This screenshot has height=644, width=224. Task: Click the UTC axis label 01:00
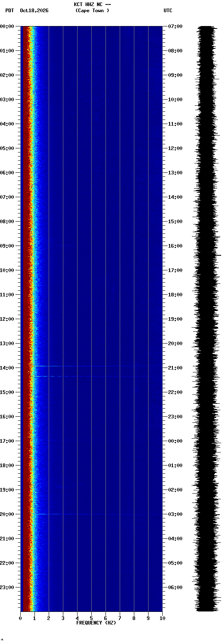point(175,466)
